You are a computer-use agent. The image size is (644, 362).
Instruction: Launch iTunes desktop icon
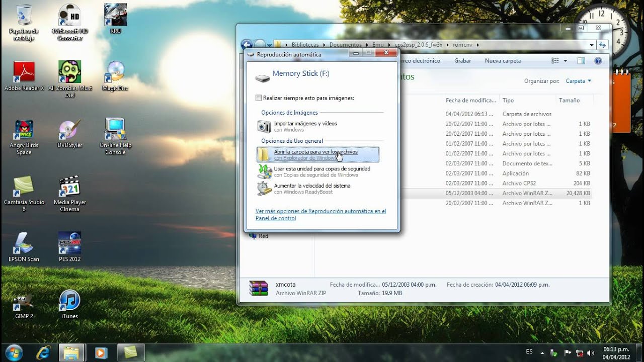click(x=69, y=304)
